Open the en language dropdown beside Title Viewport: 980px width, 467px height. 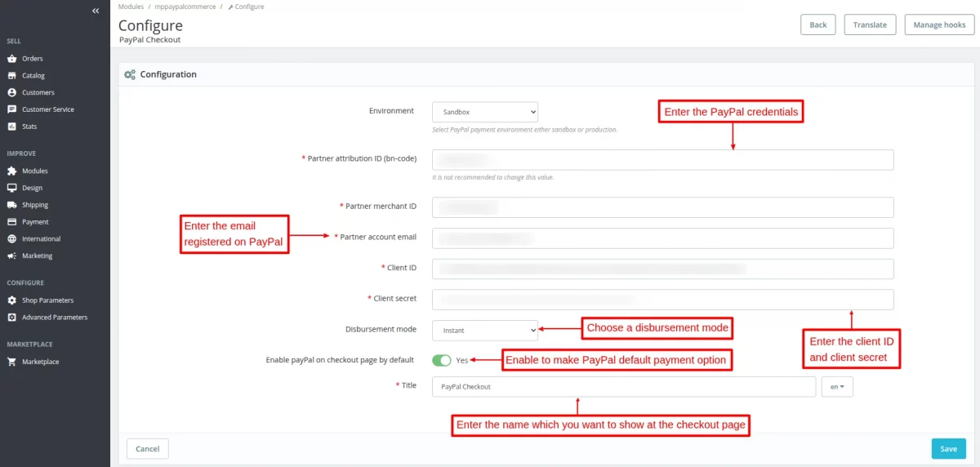coord(837,387)
